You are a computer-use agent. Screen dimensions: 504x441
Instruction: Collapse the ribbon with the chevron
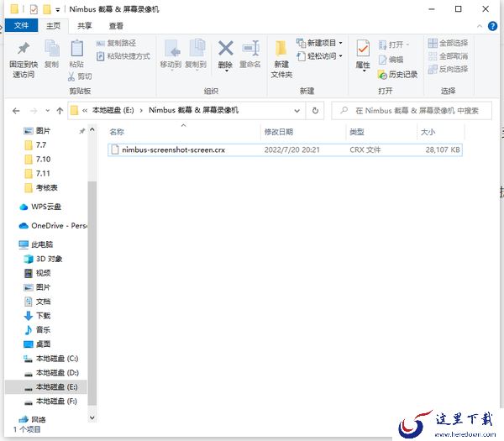click(x=480, y=26)
